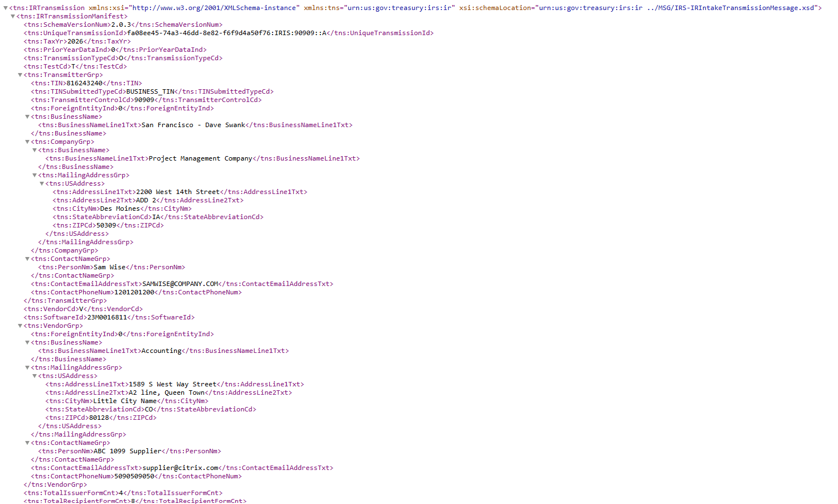Collapse MailingAddressGrp node inside VendorGrp
The height and width of the screenshot is (504, 838).
coord(27,367)
